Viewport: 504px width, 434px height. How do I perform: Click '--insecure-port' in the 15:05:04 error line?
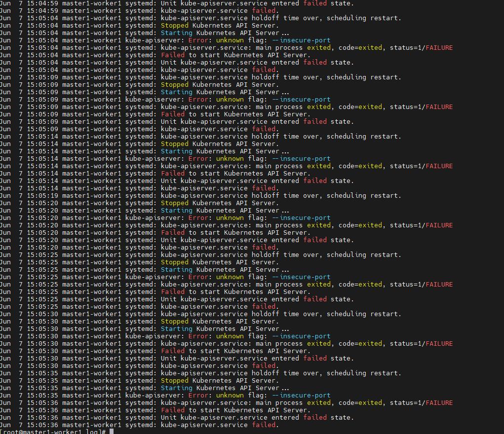coord(301,40)
